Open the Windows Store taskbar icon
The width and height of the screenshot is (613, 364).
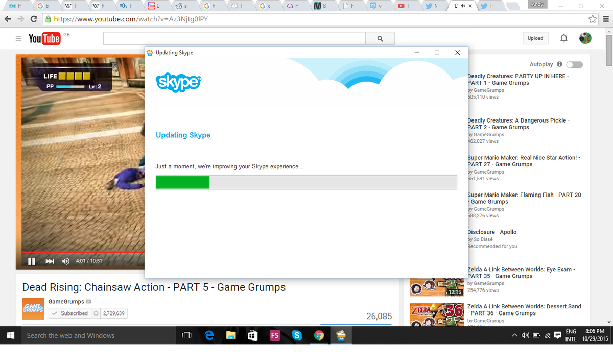[x=253, y=335]
